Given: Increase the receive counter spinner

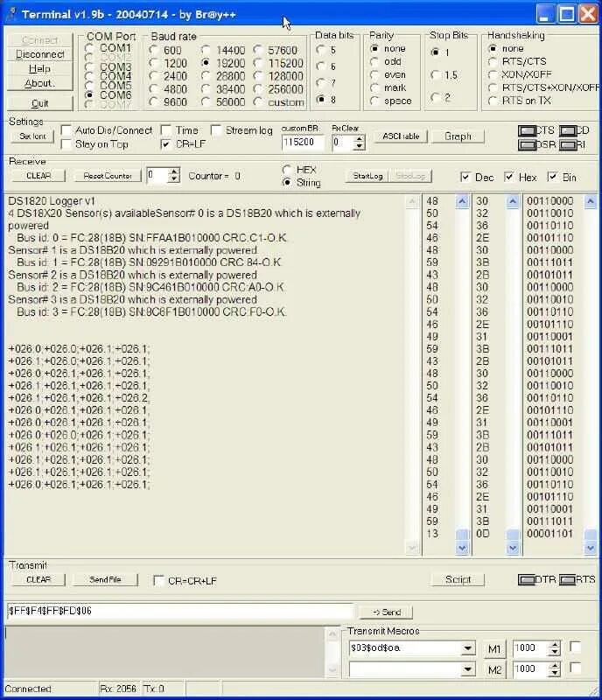Looking at the screenshot, I should 175,171.
